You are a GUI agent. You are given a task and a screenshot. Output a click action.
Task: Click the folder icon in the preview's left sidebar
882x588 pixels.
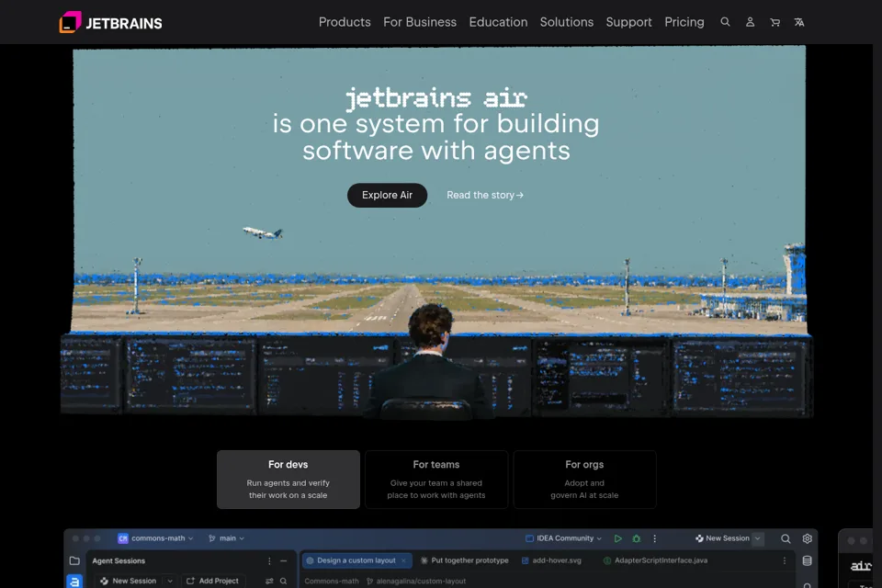pyautogui.click(x=74, y=560)
